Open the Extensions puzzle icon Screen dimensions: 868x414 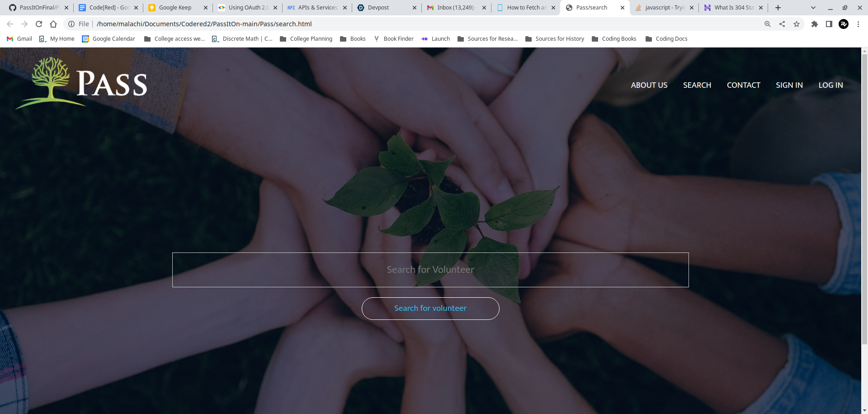(x=815, y=24)
